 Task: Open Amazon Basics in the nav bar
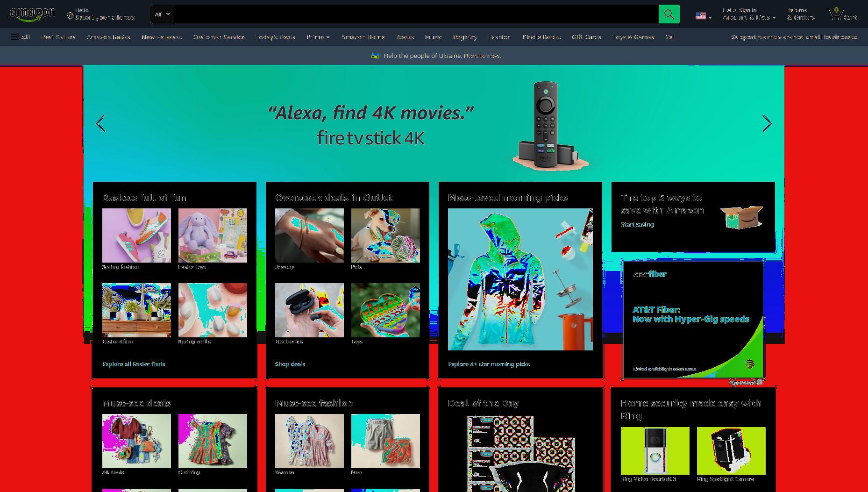point(108,37)
